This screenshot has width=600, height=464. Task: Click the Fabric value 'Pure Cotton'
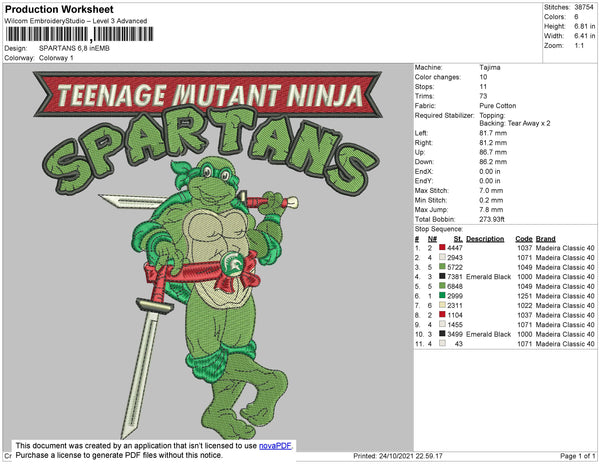pos(498,106)
